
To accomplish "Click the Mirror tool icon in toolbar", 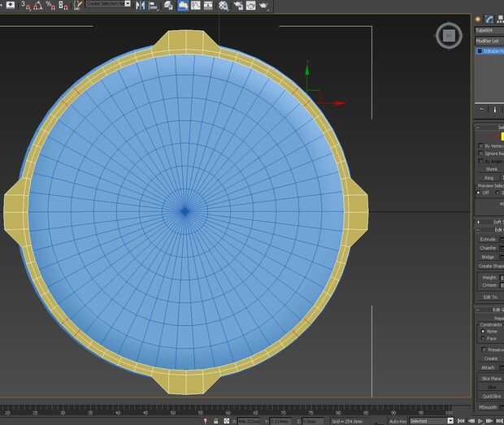I will click(x=141, y=6).
